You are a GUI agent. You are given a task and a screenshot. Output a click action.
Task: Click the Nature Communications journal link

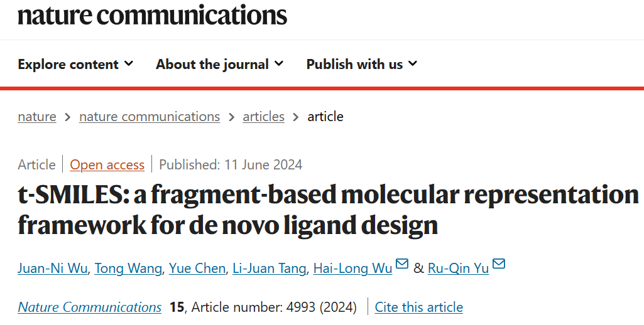coord(90,307)
